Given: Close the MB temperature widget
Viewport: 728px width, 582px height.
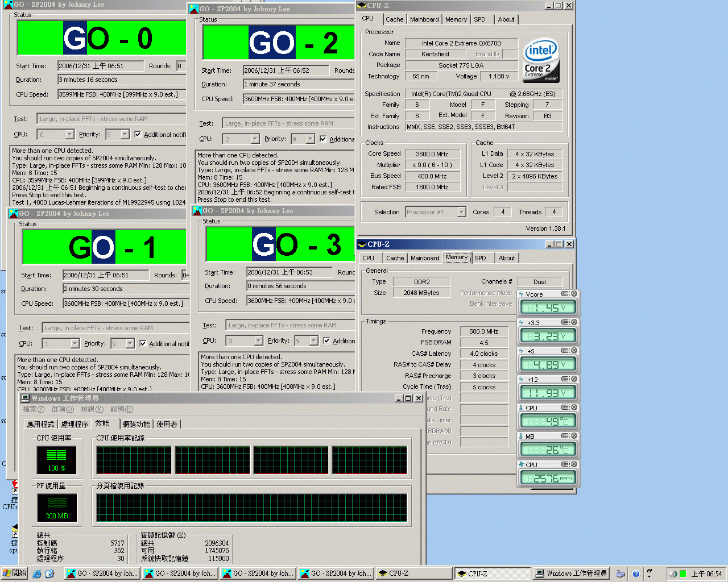Looking at the screenshot, I should pyautogui.click(x=574, y=436).
